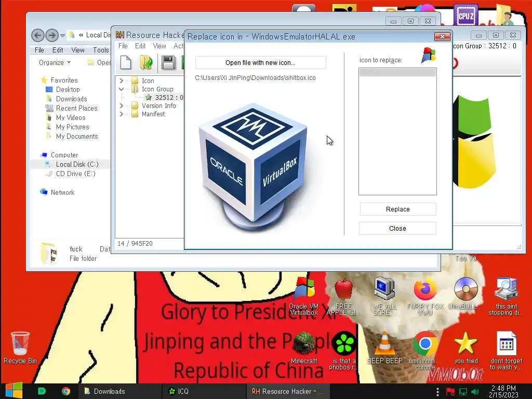Click the CPU-Z desktop icon
The image size is (532, 399).
click(x=466, y=15)
